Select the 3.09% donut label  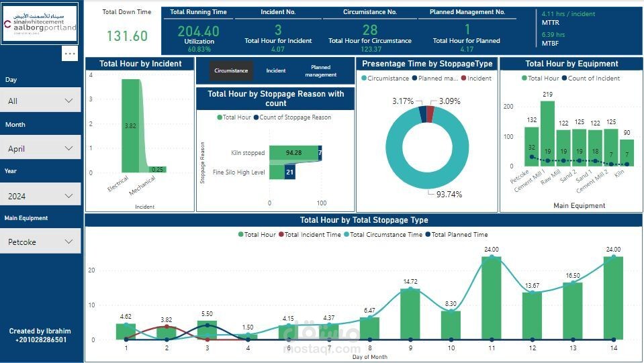(x=449, y=101)
